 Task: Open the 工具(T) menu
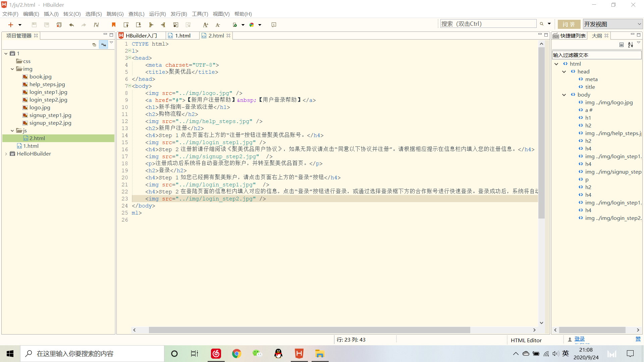200,14
